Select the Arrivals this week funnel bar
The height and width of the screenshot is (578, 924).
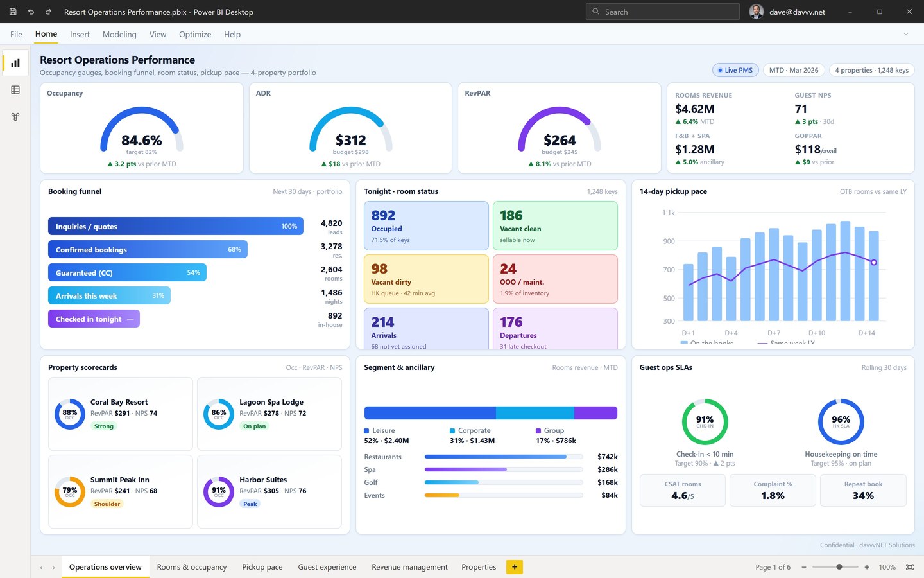[x=109, y=295]
